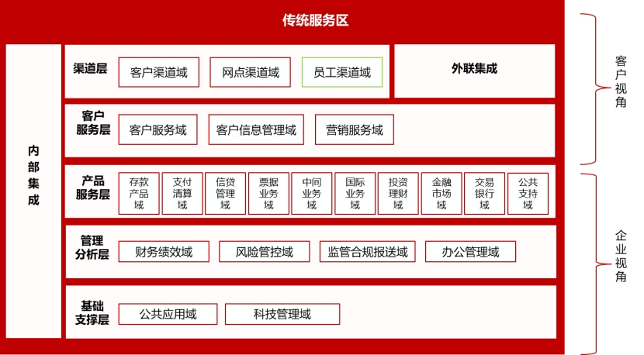
Task: Select the 外联集成 block
Action: point(474,71)
